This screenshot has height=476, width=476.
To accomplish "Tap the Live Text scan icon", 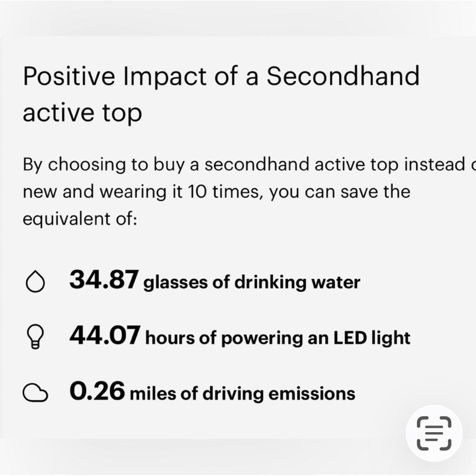I will pyautogui.click(x=434, y=433).
